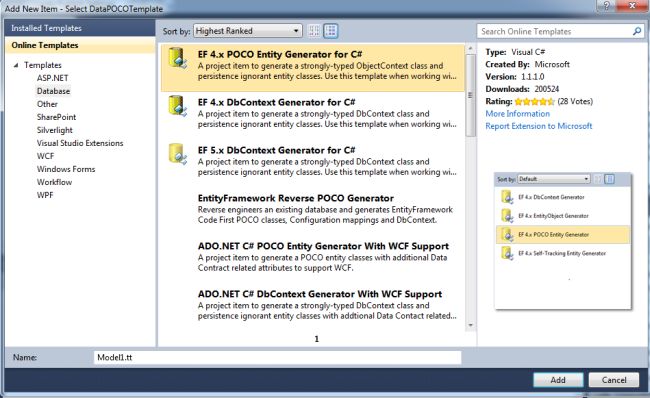The height and width of the screenshot is (398, 650).
Task: Click the EF 5.x DbContext Generator icon
Action: click(x=178, y=153)
